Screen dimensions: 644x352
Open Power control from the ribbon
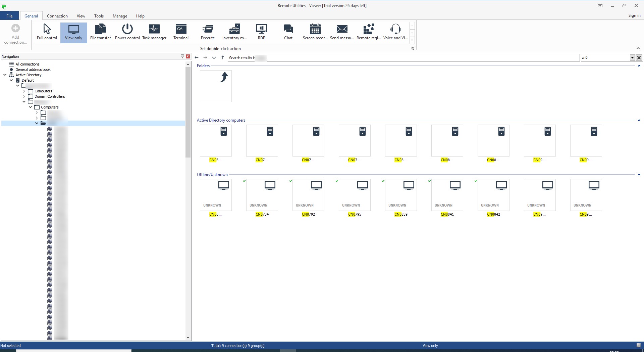[x=127, y=32]
